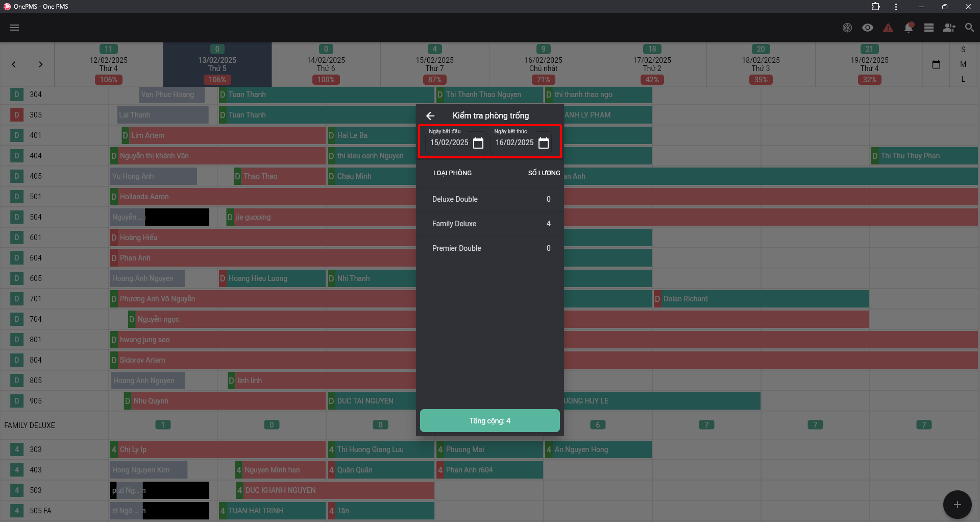The width and height of the screenshot is (980, 522).
Task: Go back from Kiểm tra phòng trống panel
Action: click(x=430, y=116)
